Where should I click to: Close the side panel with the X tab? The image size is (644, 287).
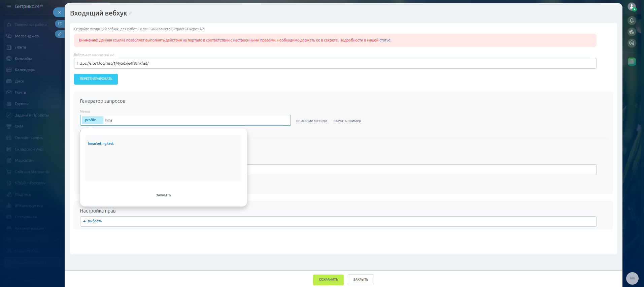click(x=59, y=12)
